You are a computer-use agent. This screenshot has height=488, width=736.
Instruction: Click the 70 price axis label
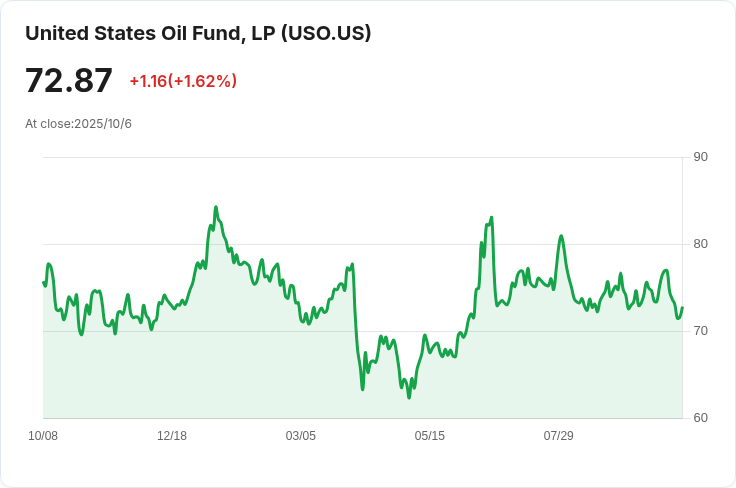[700, 331]
